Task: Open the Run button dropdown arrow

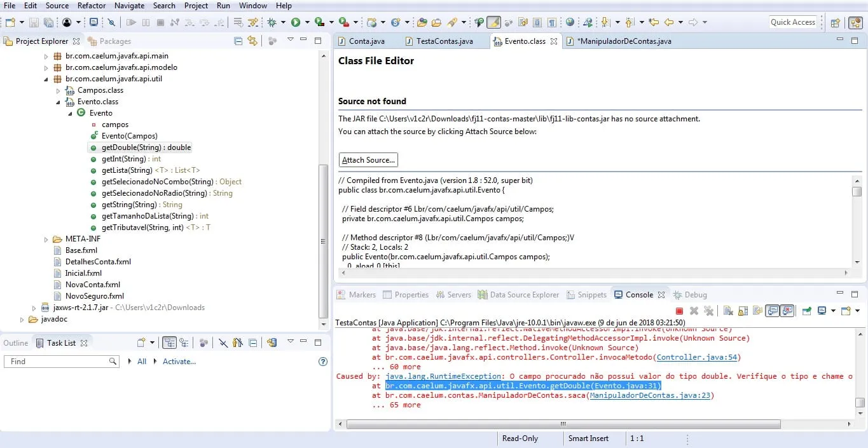Action: (307, 22)
